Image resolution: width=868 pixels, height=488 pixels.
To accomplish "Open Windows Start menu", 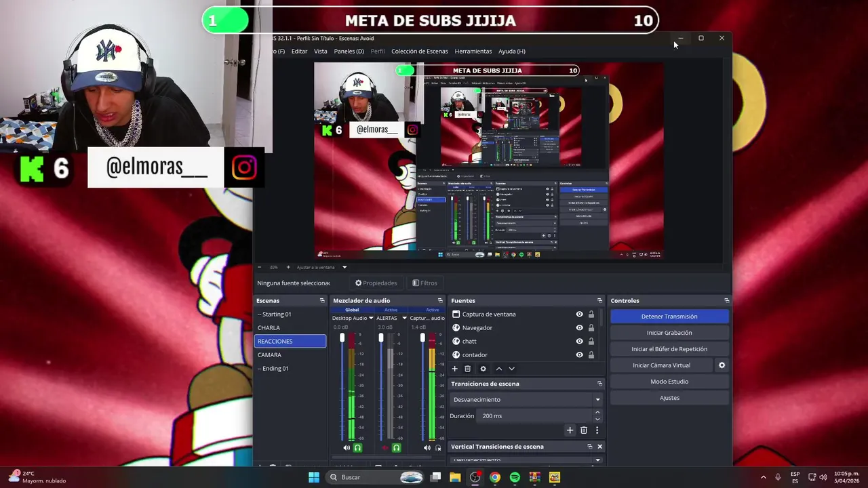I will pyautogui.click(x=314, y=477).
